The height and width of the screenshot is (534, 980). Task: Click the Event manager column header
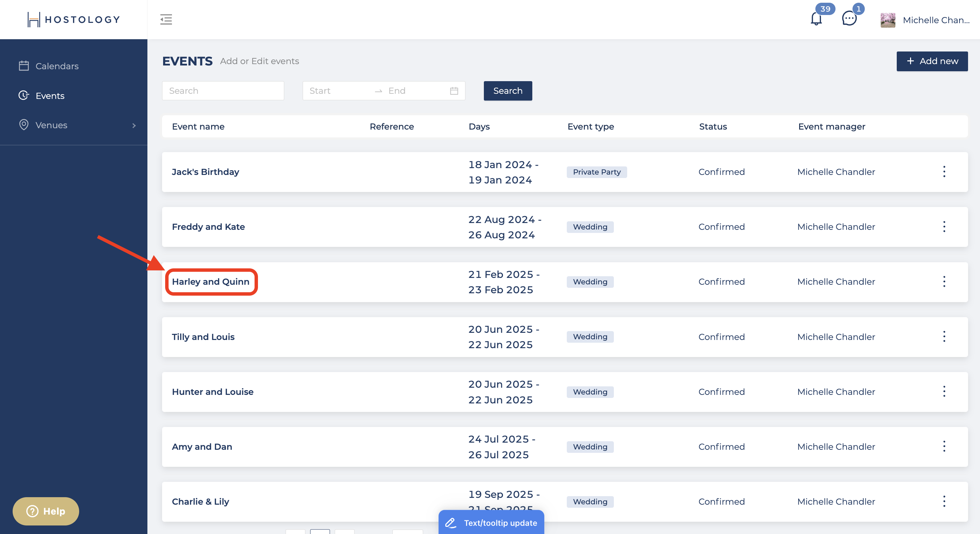click(x=831, y=126)
